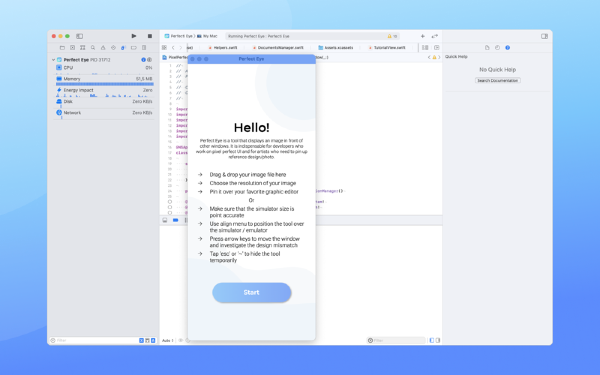
Task: Click the add plus icon in toolbar
Action: point(422,36)
